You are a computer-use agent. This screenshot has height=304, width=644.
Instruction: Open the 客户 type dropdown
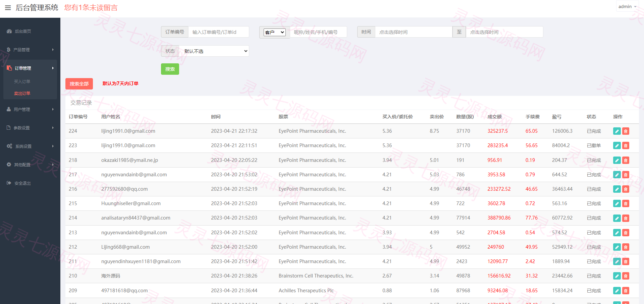tap(274, 32)
